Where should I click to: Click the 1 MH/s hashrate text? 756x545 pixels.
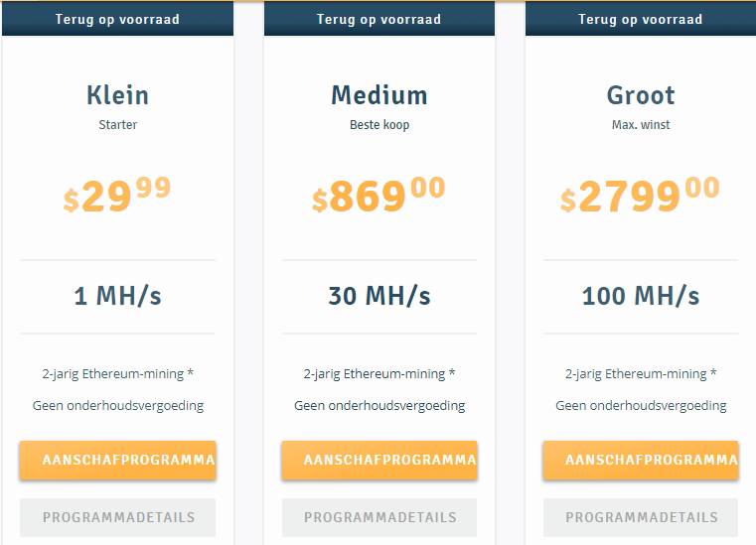pyautogui.click(x=117, y=296)
